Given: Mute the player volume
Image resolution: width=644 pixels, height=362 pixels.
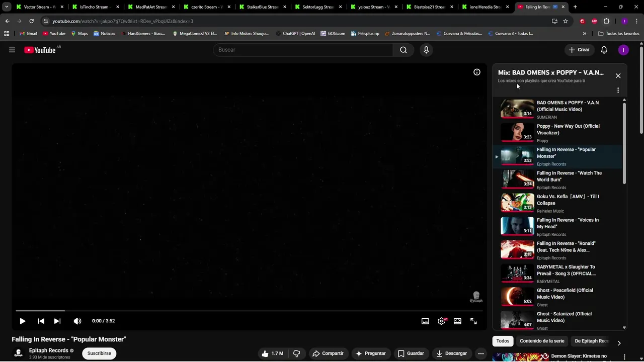Looking at the screenshot, I should (x=77, y=321).
